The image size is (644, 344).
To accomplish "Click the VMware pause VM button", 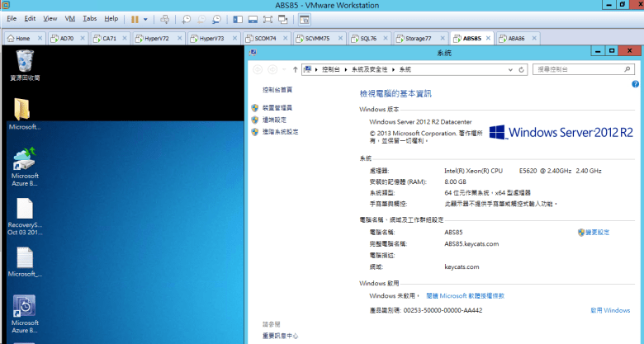I will click(x=135, y=18).
